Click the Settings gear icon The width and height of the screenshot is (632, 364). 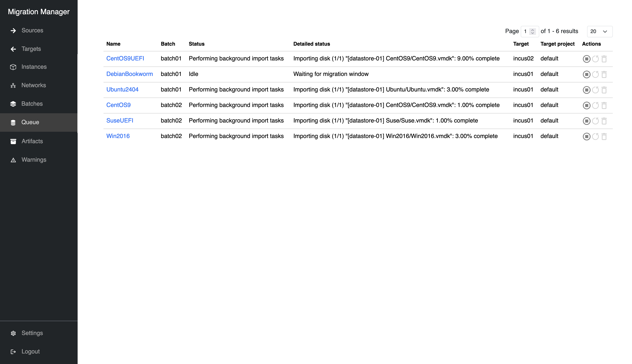(x=13, y=333)
